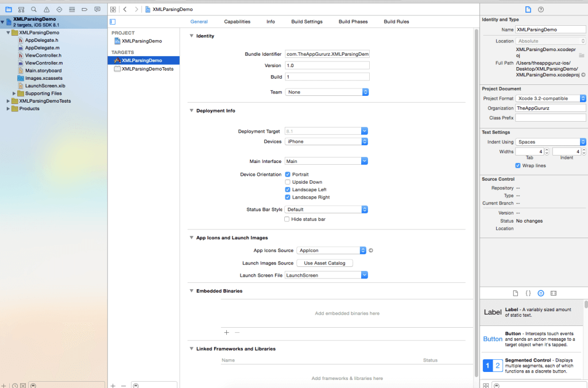Click the Bundle Identifier field
588x388 pixels.
click(327, 54)
